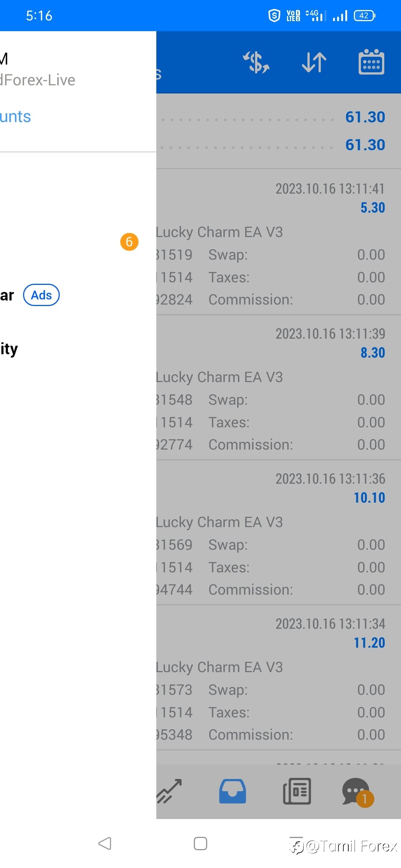Viewport: 401px width, 868px height.
Task: Open the trade closed at 13:11:41
Action: (278, 242)
